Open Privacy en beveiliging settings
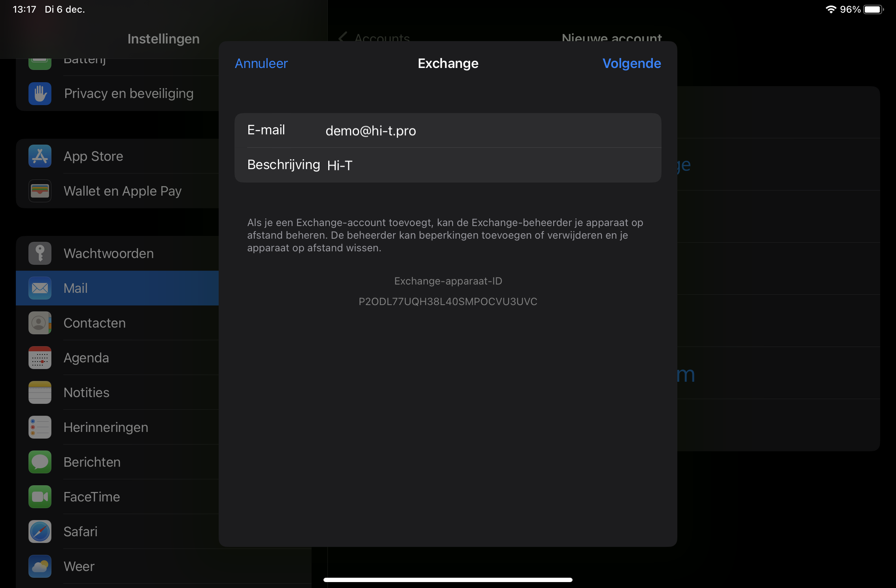The width and height of the screenshot is (896, 588). (x=117, y=94)
